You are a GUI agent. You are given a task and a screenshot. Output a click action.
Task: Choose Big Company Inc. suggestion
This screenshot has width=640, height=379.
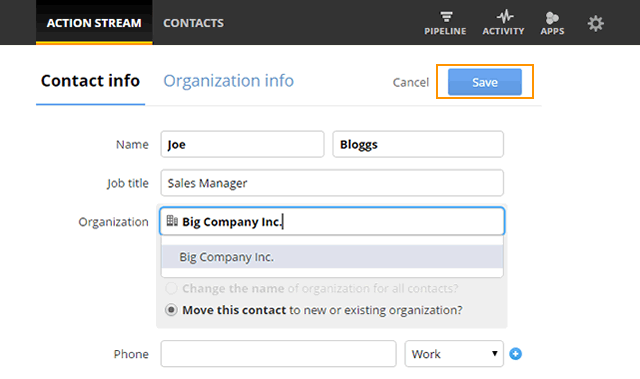tap(332, 257)
